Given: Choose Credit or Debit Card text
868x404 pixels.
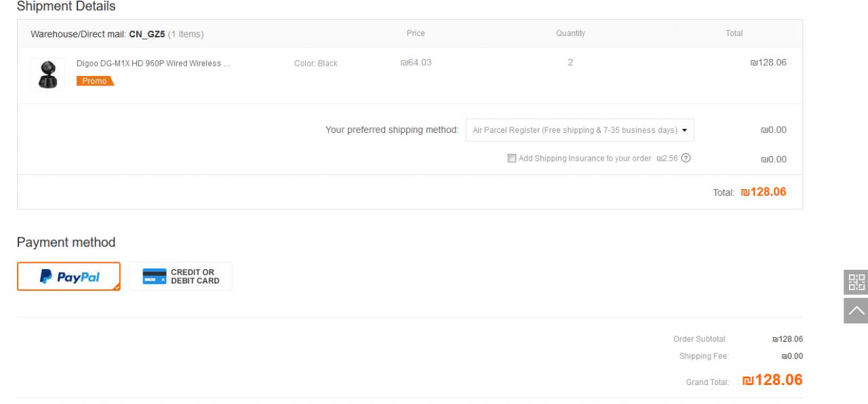Looking at the screenshot, I should point(195,277).
